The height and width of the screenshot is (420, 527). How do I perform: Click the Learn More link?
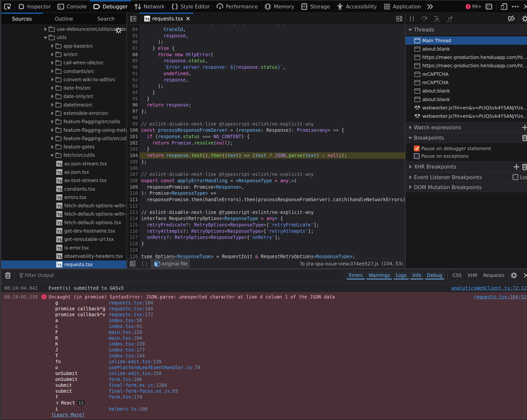pyautogui.click(x=68, y=415)
